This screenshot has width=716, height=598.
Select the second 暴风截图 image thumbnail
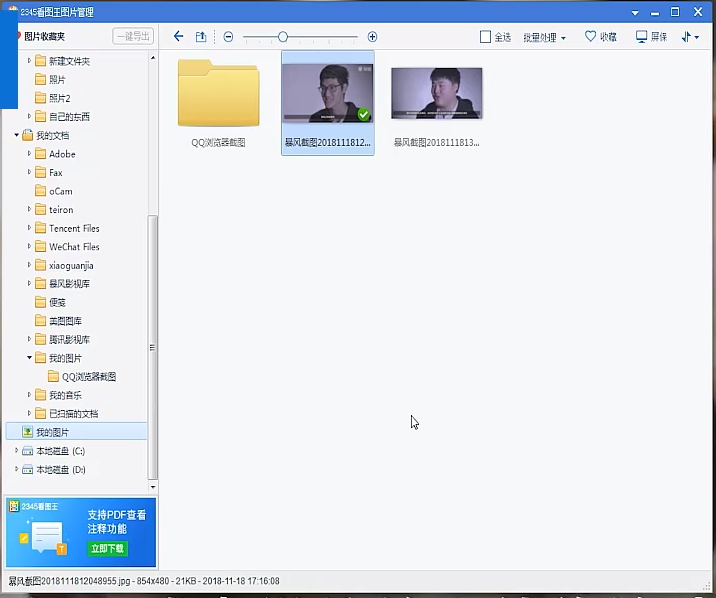436,95
